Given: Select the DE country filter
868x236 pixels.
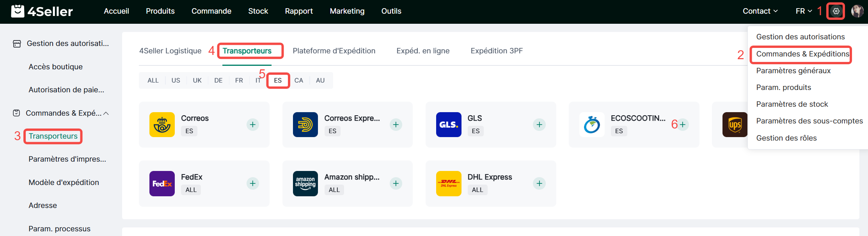Looking at the screenshot, I should tap(218, 81).
